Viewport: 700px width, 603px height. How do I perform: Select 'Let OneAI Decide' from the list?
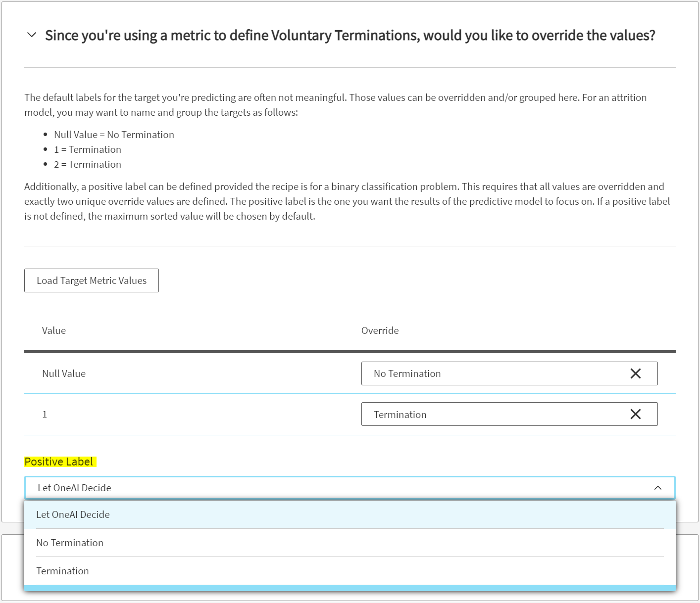click(x=73, y=514)
